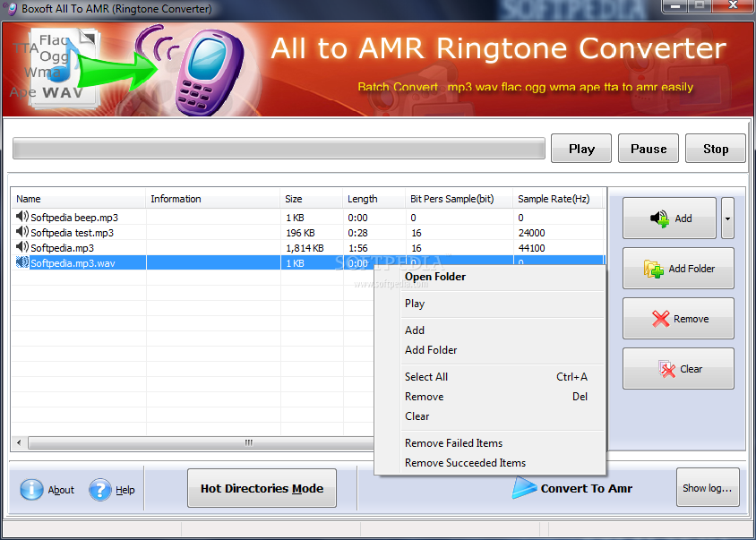Click the playback progress bar

click(x=279, y=149)
